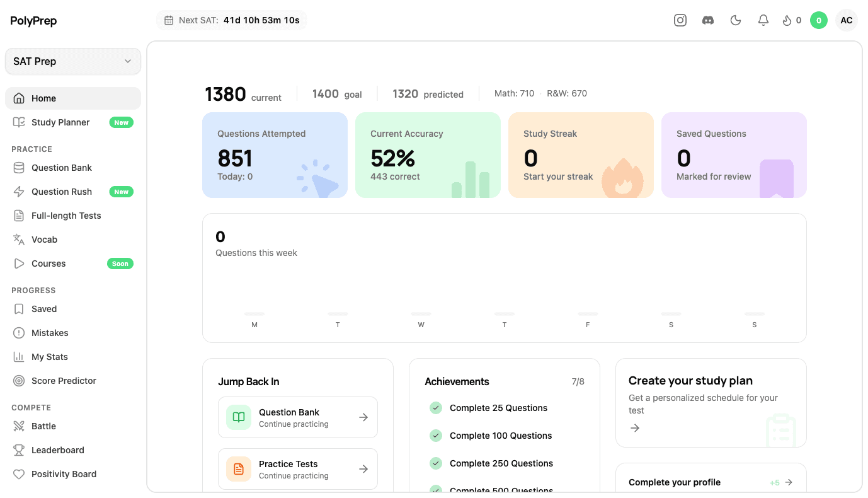Expand the SAT Prep course selector
This screenshot has width=868, height=498.
pos(72,61)
